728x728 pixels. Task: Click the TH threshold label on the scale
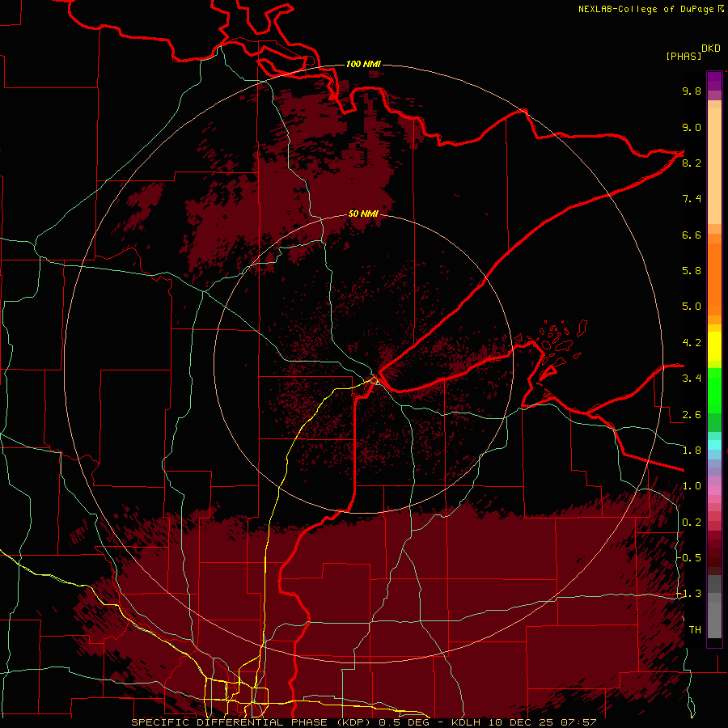point(695,630)
